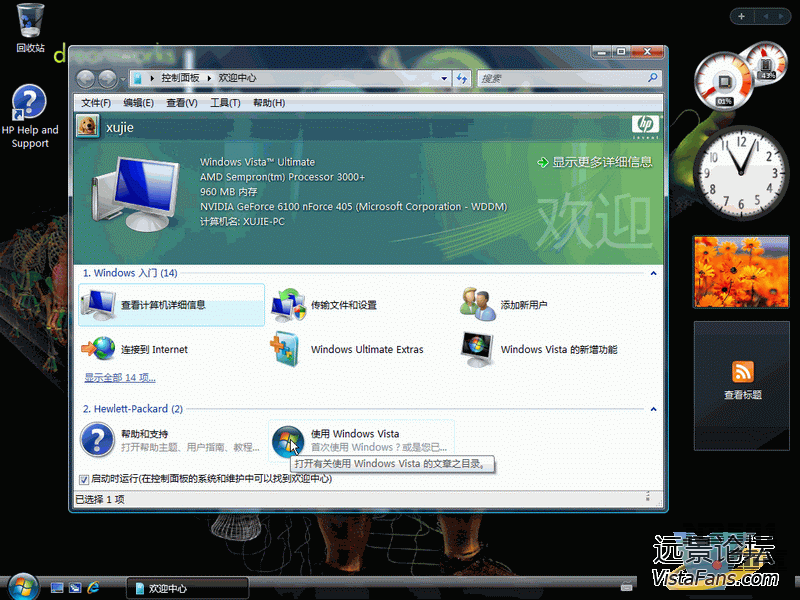Viewport: 800px width, 600px height.
Task: Open the 回收站 recycle bin
Action: coord(30,20)
